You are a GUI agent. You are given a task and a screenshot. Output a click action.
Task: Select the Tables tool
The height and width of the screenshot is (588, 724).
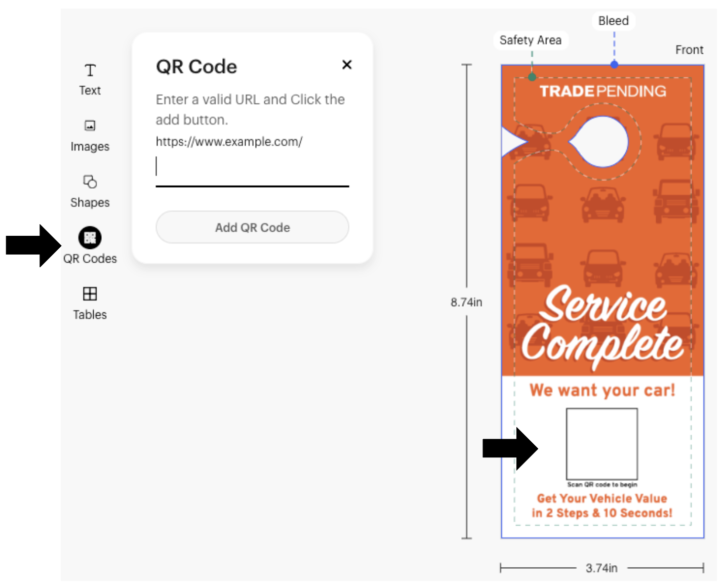pyautogui.click(x=90, y=303)
